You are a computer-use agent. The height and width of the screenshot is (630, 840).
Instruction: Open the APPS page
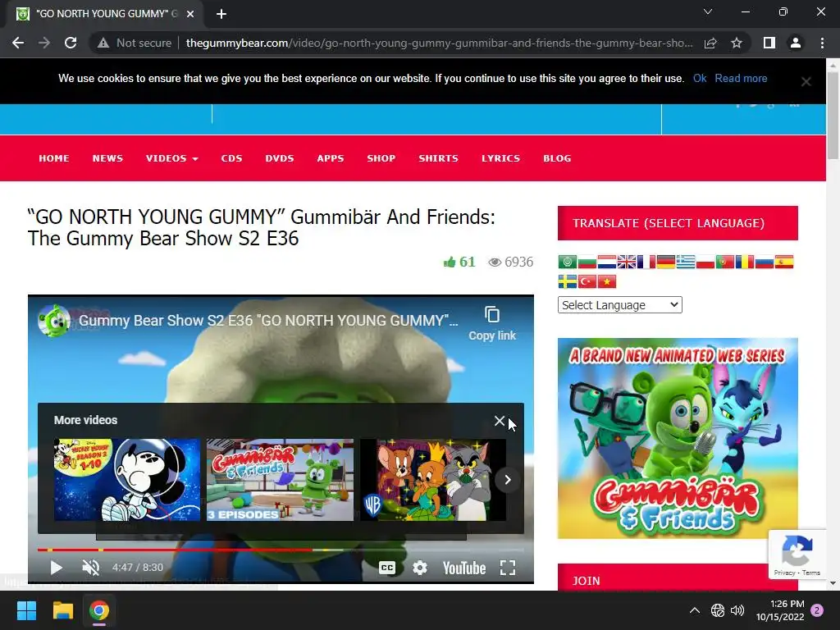[330, 158]
